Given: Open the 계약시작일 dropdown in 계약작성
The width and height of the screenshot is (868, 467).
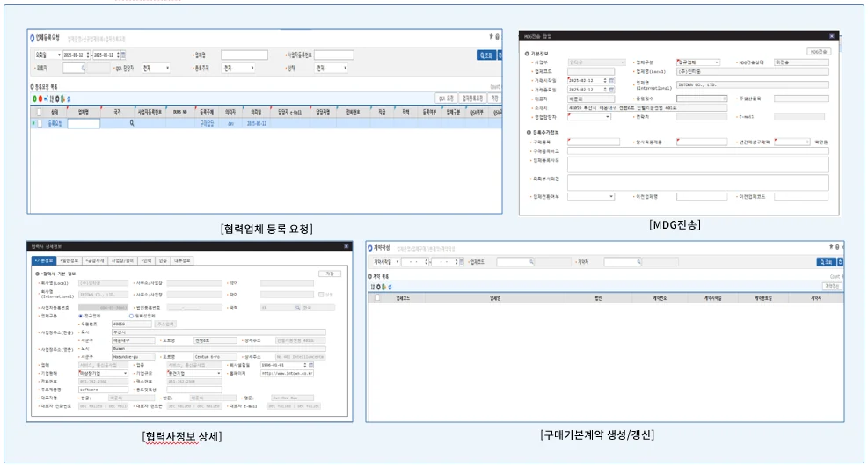Looking at the screenshot, I should tap(385, 262).
